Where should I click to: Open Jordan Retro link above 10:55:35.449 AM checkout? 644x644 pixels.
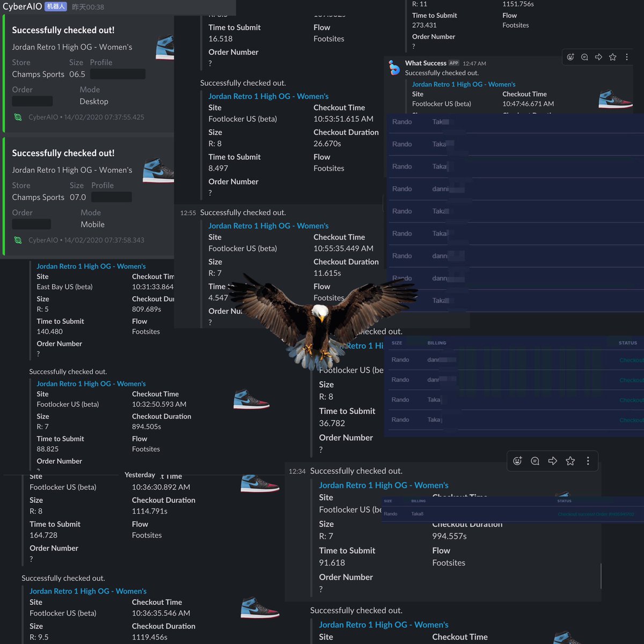coord(268,226)
